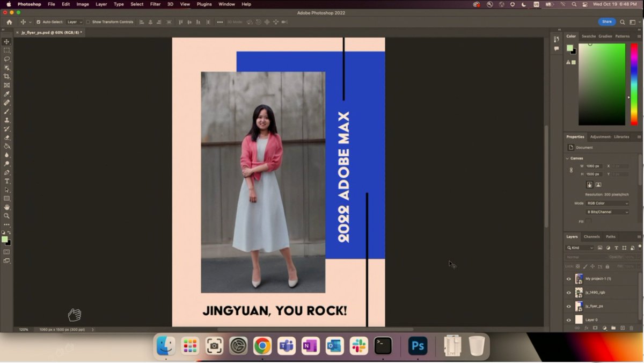
Task: Select the Frame tool
Action: (7, 85)
